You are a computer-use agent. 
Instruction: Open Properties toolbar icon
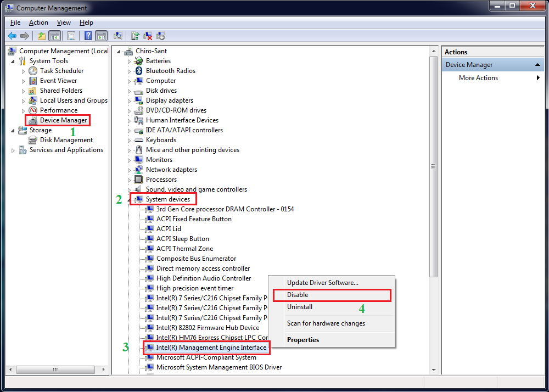(x=71, y=36)
